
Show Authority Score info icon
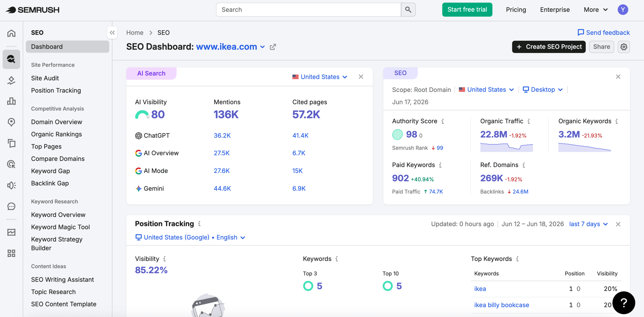click(443, 121)
